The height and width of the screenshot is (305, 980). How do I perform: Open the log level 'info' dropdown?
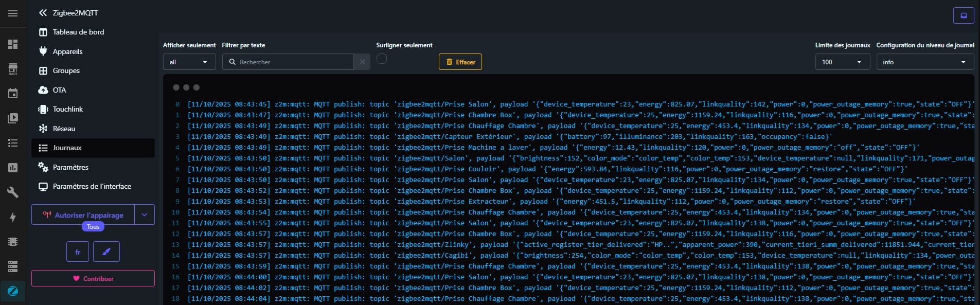point(924,62)
